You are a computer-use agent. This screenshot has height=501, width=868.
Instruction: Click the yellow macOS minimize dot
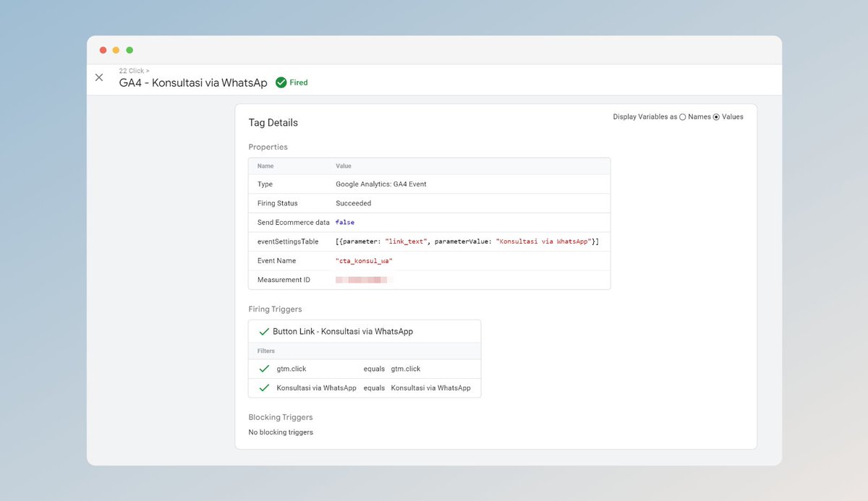coord(116,50)
